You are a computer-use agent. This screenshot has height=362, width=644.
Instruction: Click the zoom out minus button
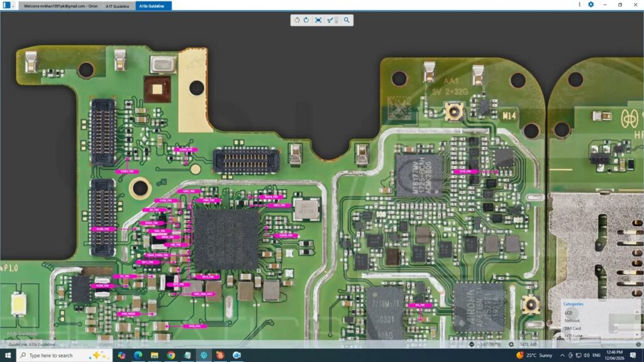click(x=472, y=344)
